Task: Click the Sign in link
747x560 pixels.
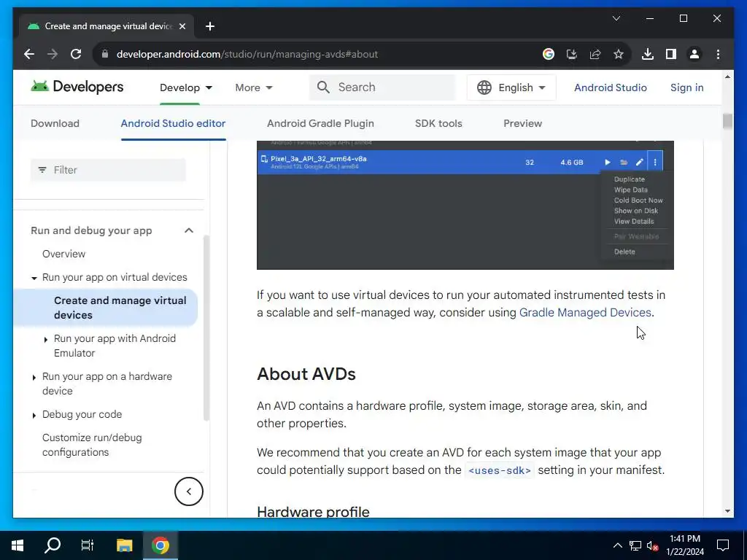Action: [686, 87]
